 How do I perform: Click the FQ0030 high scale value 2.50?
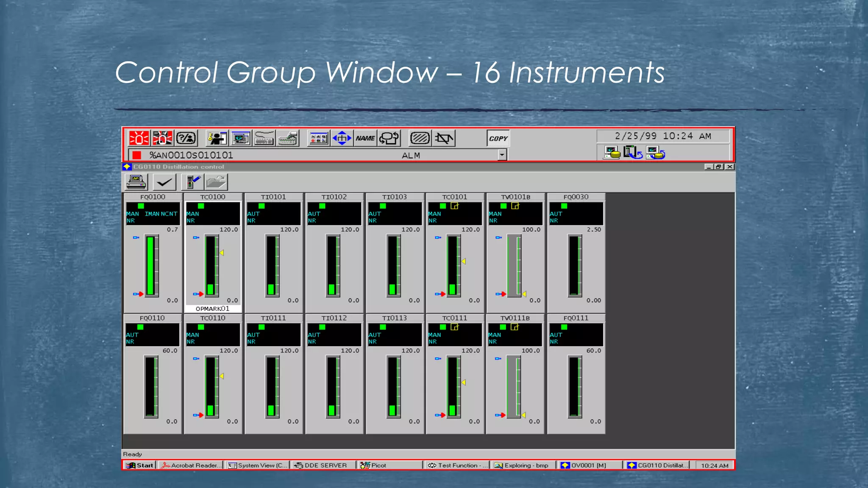(594, 230)
